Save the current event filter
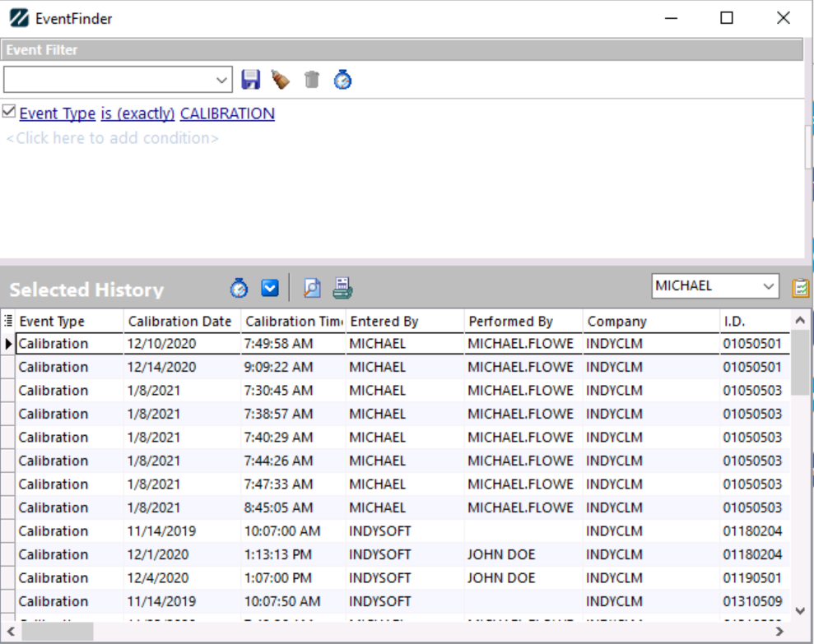 pyautogui.click(x=251, y=80)
